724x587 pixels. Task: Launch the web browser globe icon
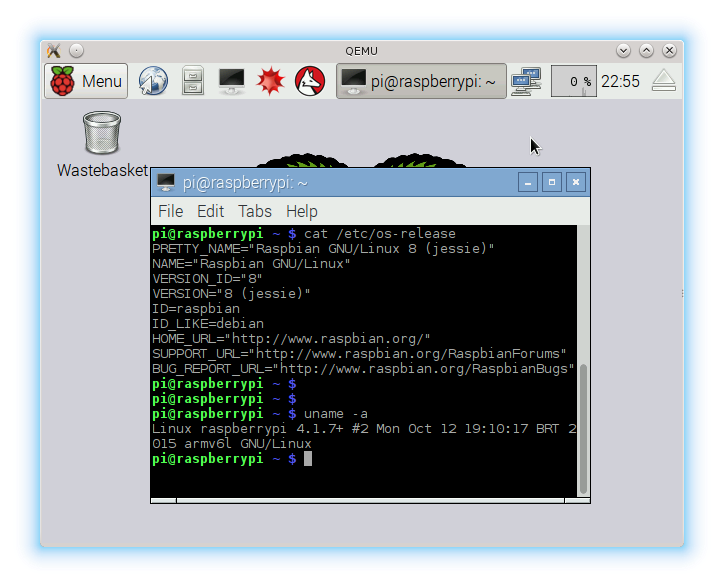pyautogui.click(x=153, y=81)
